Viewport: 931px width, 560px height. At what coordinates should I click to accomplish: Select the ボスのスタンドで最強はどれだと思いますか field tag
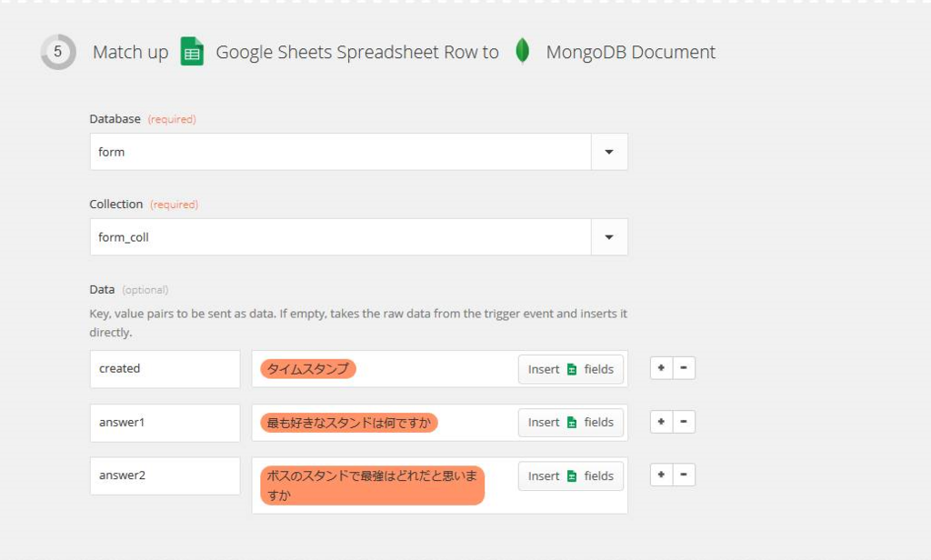(372, 485)
